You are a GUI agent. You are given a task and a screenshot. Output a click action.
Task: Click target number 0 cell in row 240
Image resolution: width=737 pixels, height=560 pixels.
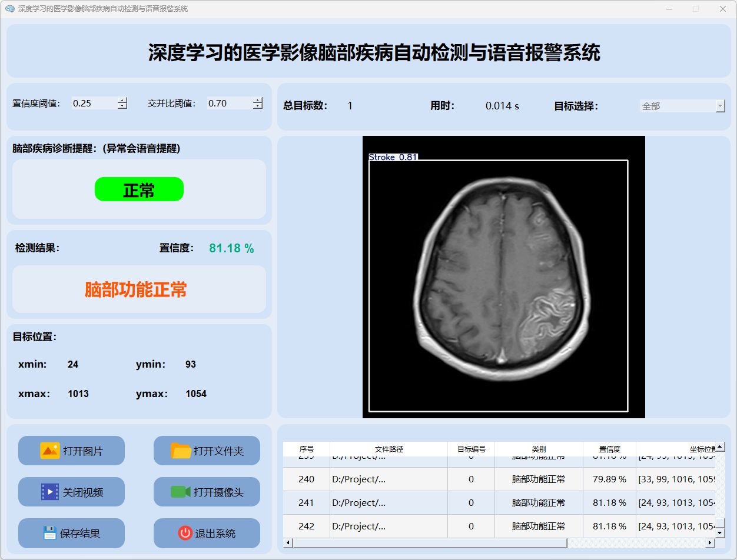pyautogui.click(x=472, y=479)
